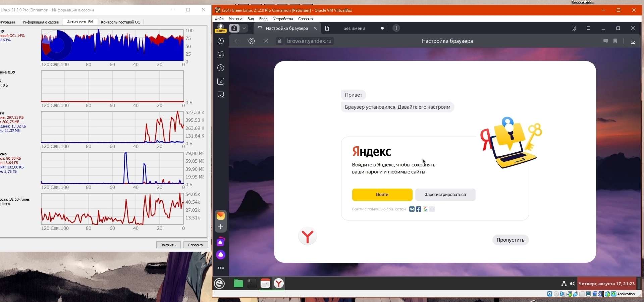Click the Зарегистрироваться button
Viewport: 644px width, 302px height.
[445, 195]
